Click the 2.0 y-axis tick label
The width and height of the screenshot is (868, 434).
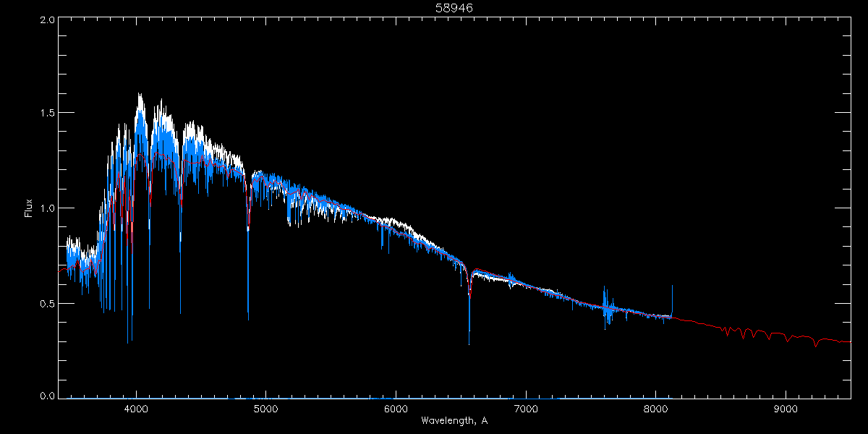point(48,20)
